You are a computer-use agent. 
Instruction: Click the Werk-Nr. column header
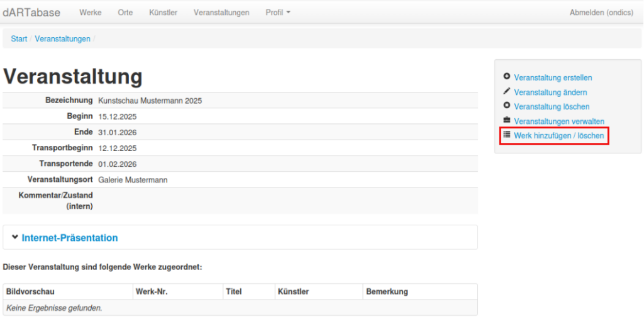[151, 291]
